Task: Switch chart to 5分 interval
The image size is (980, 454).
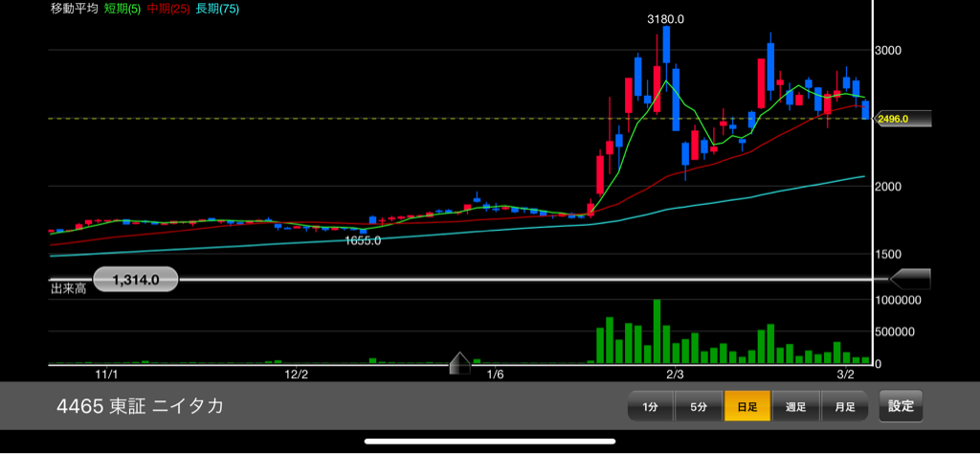Action: (699, 406)
